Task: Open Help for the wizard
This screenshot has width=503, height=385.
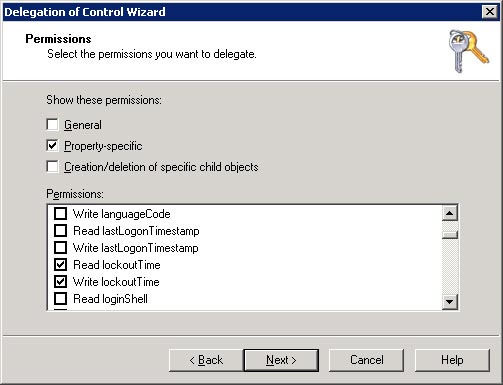Action: click(x=452, y=360)
